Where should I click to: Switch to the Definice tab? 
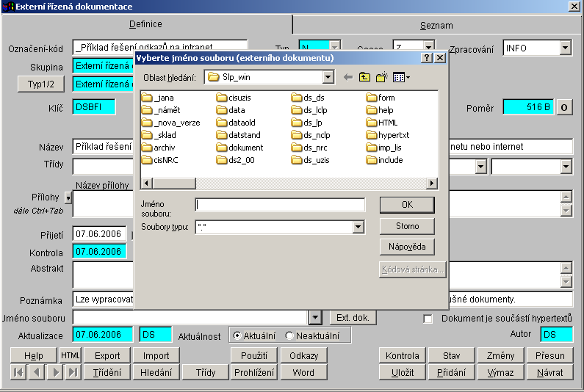[x=145, y=24]
